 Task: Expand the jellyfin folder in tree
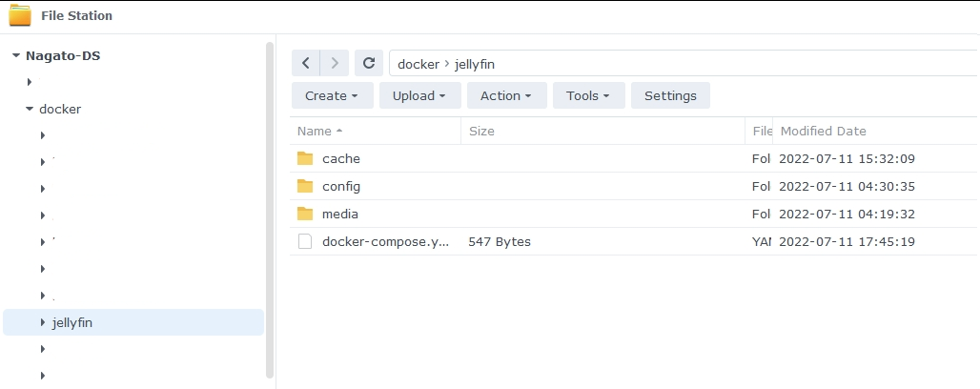coord(43,322)
